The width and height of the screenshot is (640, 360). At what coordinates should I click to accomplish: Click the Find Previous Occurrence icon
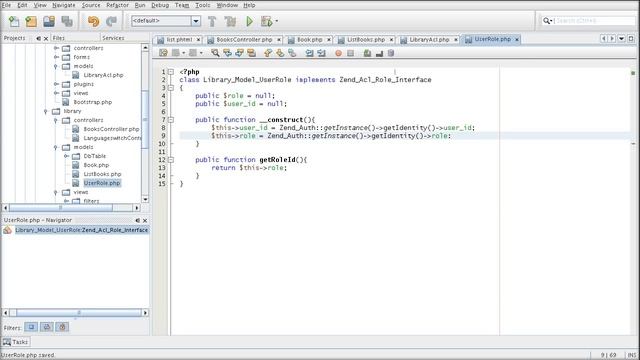pos(227,53)
